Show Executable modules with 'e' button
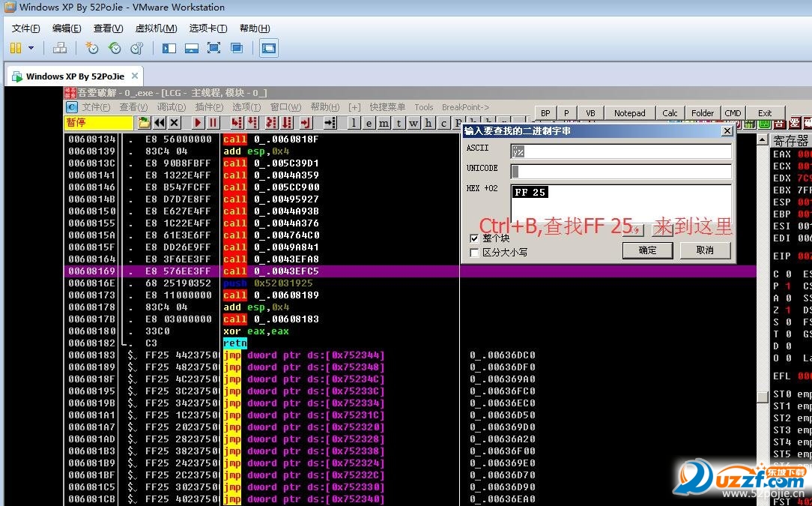 pos(369,124)
